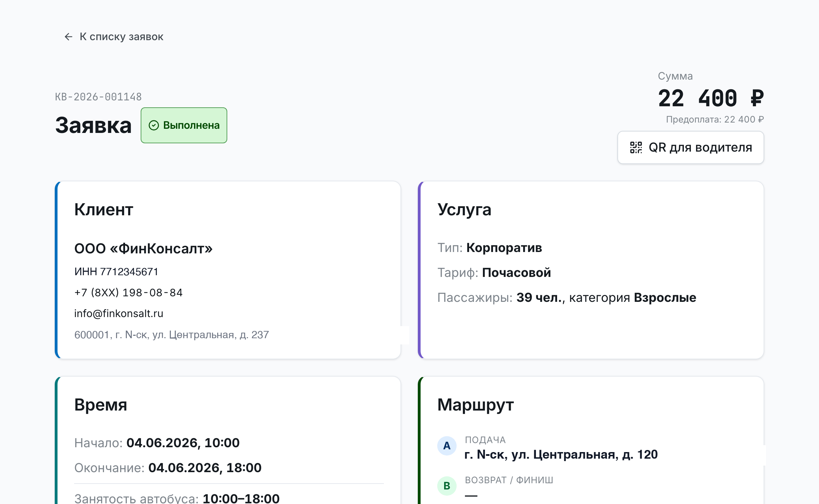Screen dimensions: 819x504
Task: Click service type 'Корпоратив'
Action: click(504, 248)
